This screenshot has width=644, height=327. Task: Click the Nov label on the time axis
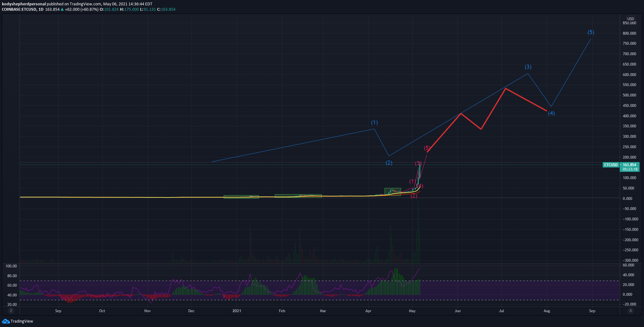point(147,311)
